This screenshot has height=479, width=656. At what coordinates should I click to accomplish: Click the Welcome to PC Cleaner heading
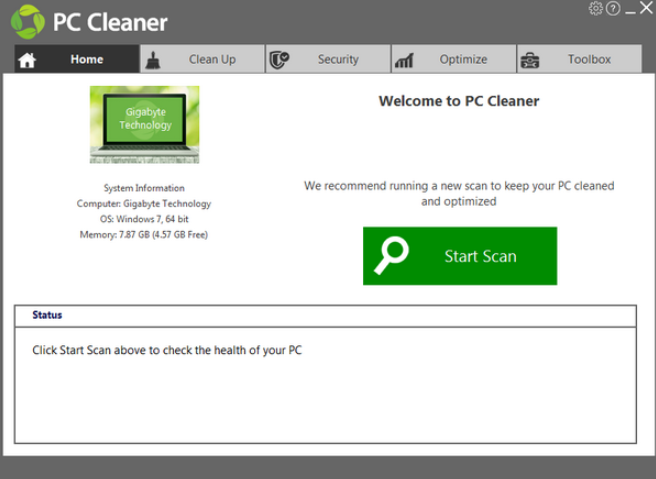tap(459, 101)
